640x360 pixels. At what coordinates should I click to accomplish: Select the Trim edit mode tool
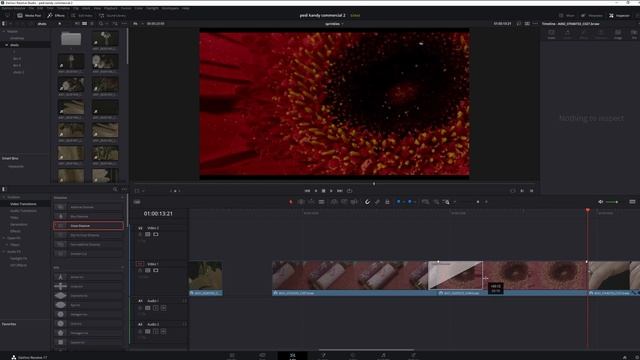(301, 202)
